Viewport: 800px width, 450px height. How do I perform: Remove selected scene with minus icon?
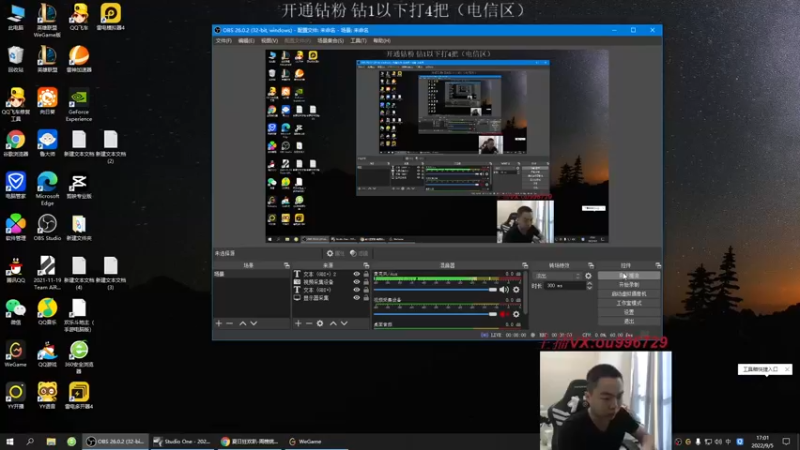pyautogui.click(x=230, y=323)
